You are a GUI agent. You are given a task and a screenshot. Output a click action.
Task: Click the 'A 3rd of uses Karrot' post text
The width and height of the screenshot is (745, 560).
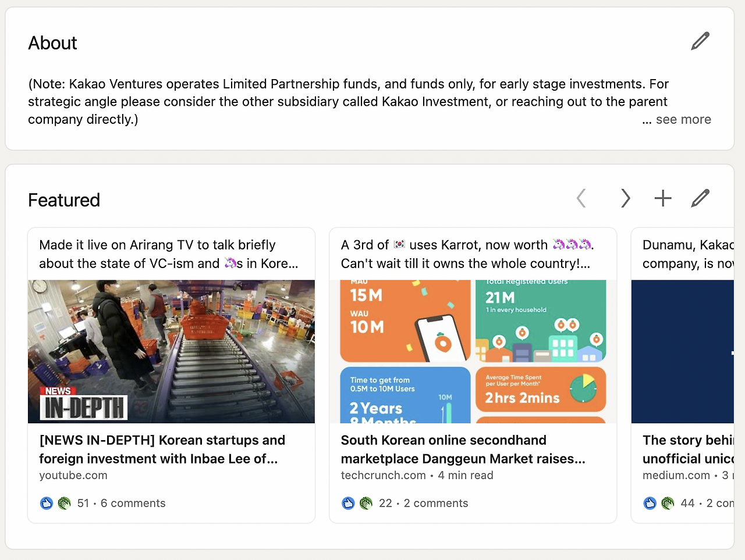coord(467,254)
